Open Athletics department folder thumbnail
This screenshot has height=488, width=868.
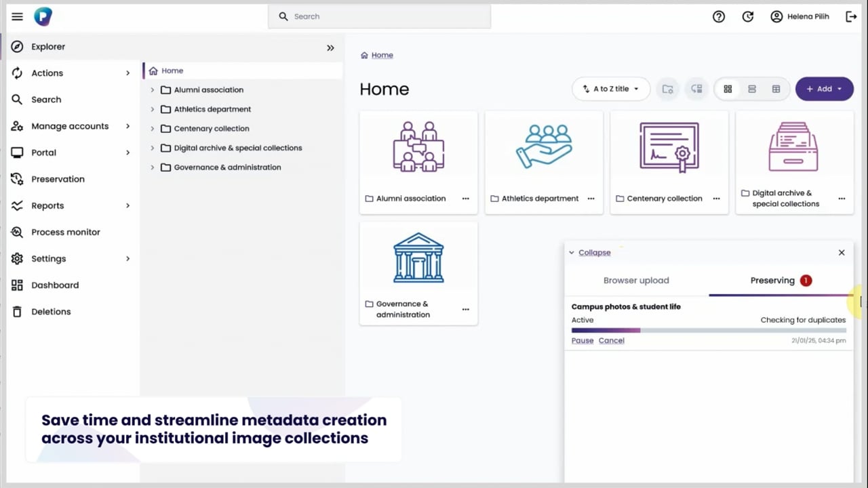(544, 146)
